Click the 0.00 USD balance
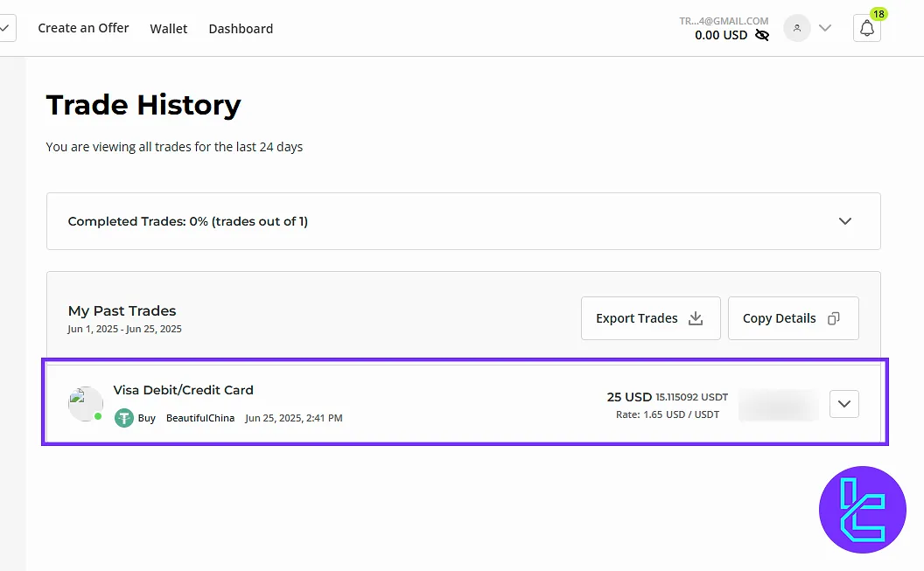Screen dimensions: 924x571 721,35
